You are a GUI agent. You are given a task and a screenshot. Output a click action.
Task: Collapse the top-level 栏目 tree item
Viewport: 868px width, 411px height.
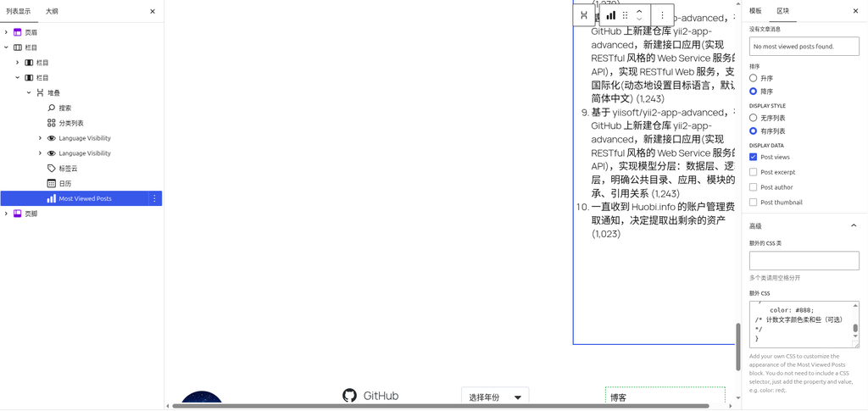6,47
